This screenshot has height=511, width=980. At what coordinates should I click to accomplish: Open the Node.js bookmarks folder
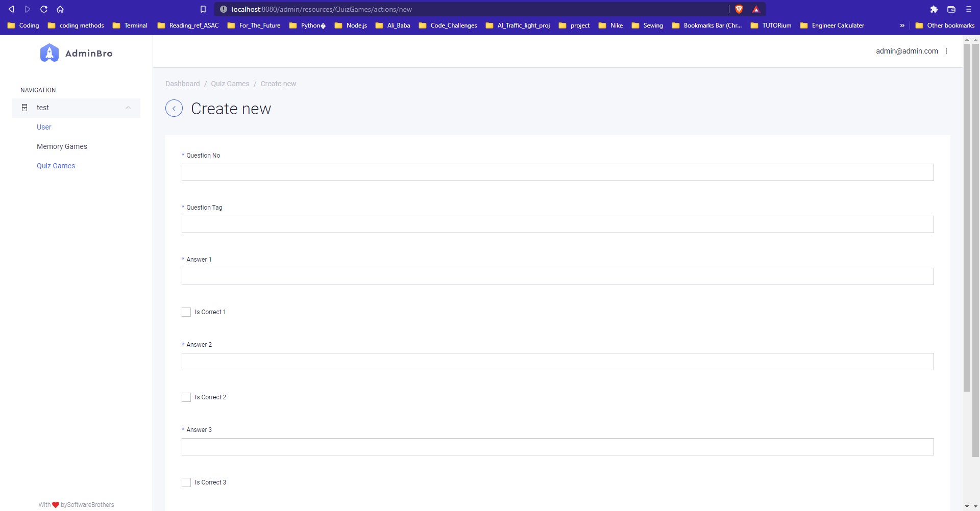(x=351, y=25)
